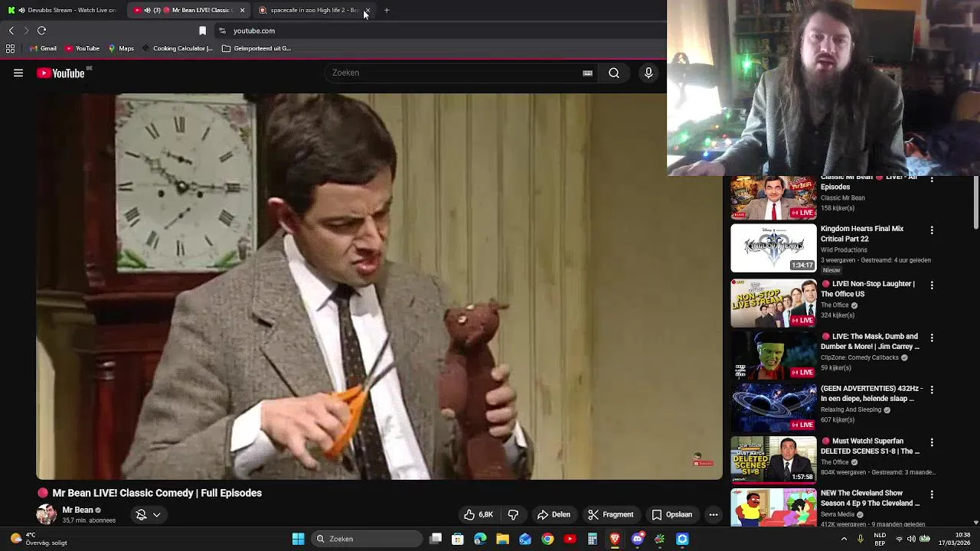Screen dimensions: 980x551
Task: Open the taskbar weather widget
Action: click(x=38, y=539)
